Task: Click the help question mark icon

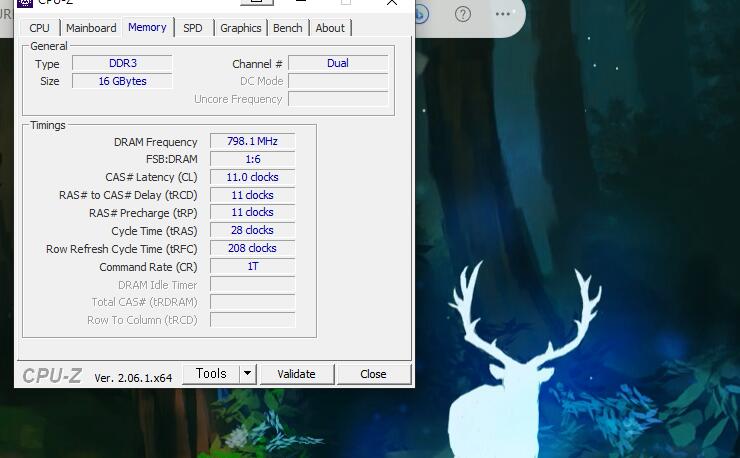Action: click(463, 14)
